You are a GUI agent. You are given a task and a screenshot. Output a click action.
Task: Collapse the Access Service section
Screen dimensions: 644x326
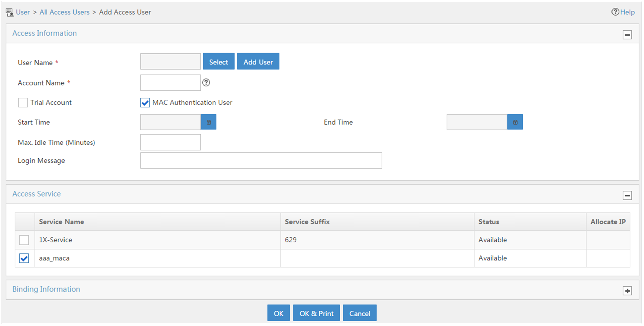(627, 195)
